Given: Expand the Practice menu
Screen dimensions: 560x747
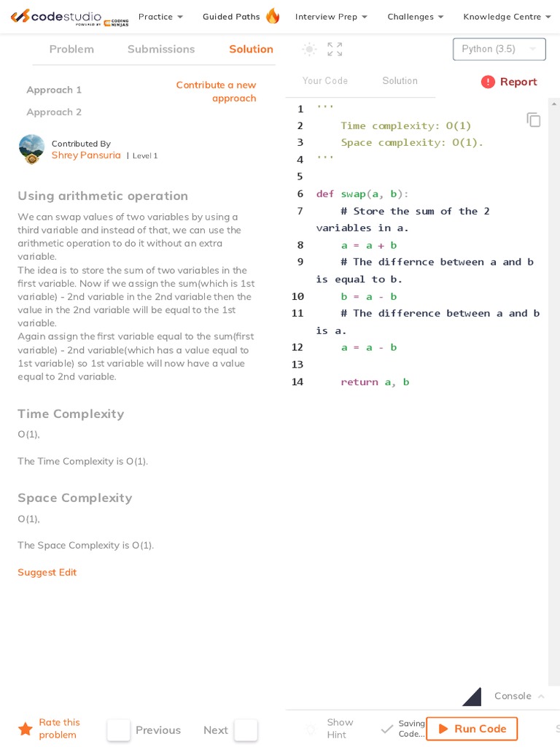Looking at the screenshot, I should (160, 17).
